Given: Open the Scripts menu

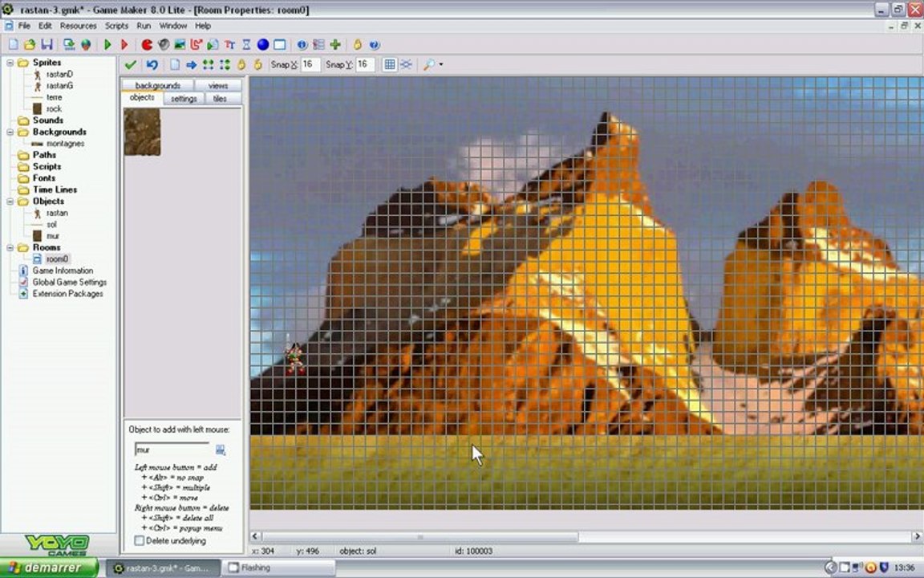Looking at the screenshot, I should click(116, 26).
